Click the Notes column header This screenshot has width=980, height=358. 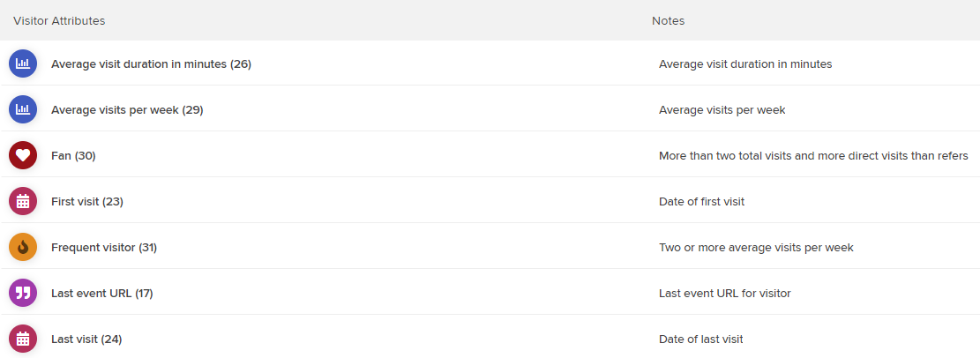tap(668, 20)
